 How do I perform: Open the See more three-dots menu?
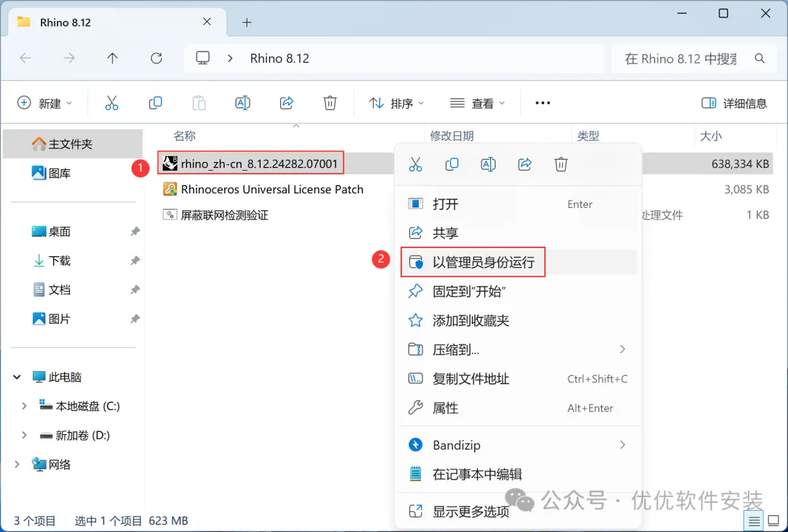point(543,103)
